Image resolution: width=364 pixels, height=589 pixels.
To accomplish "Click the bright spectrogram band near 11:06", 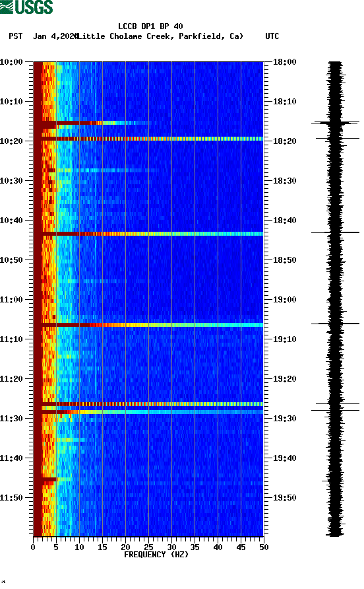I will pyautogui.click(x=148, y=325).
